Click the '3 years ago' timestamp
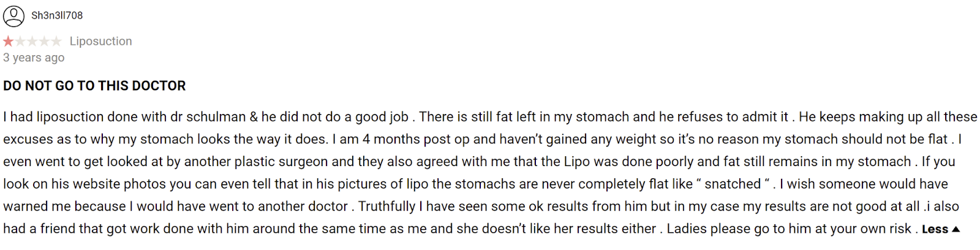Image resolution: width=980 pixels, height=250 pixels. pos(34,58)
